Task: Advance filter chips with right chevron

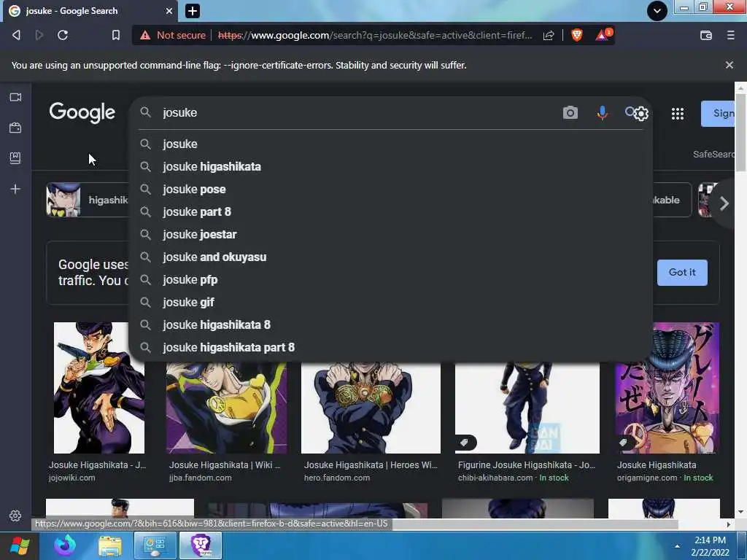Action: click(724, 203)
